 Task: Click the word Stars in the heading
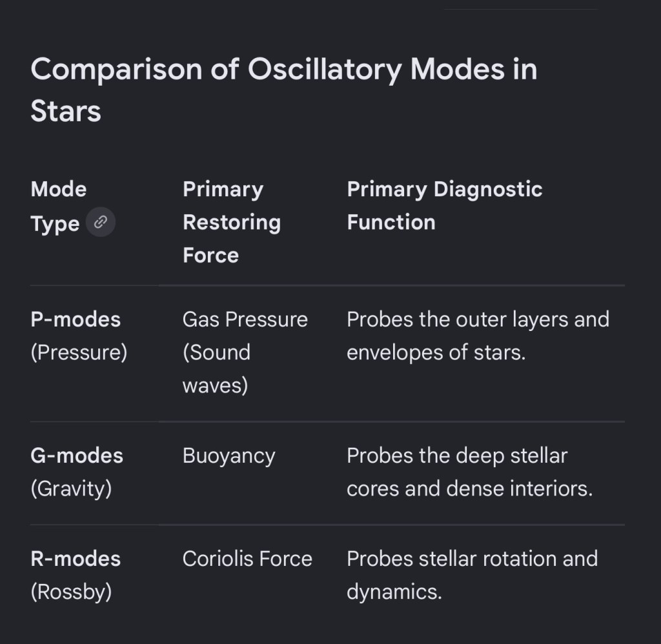pos(66,112)
